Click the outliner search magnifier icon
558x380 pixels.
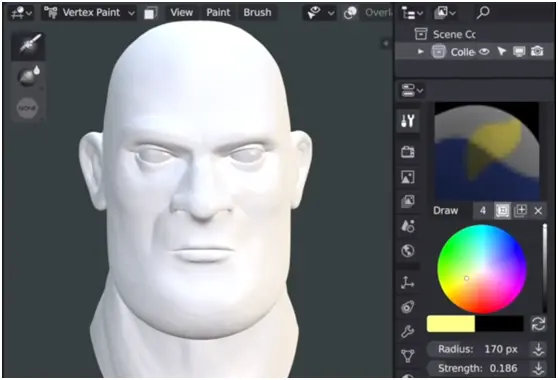tap(483, 13)
